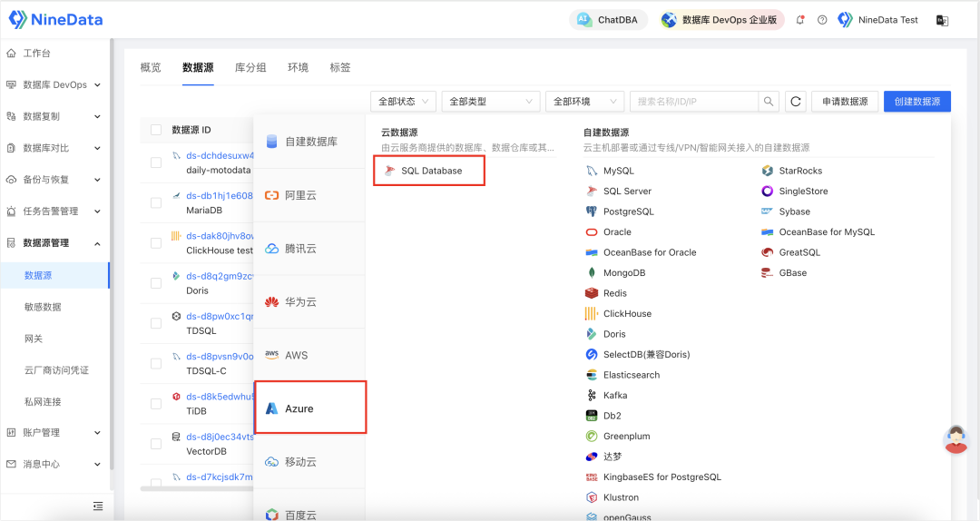Expand 数据库对比 sidebar menu
Image resolution: width=980 pixels, height=521 pixels.
(54, 148)
